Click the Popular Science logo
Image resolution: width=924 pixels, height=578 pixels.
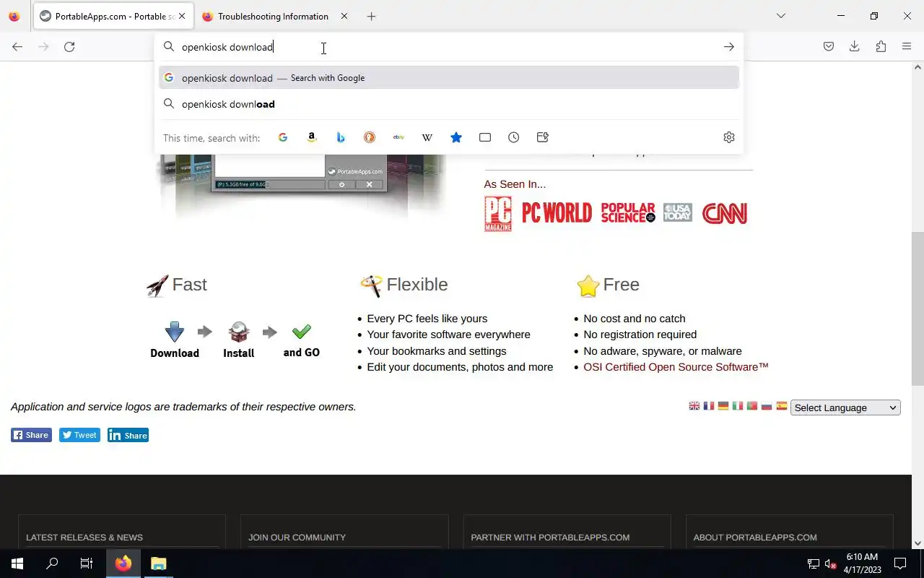tap(628, 212)
